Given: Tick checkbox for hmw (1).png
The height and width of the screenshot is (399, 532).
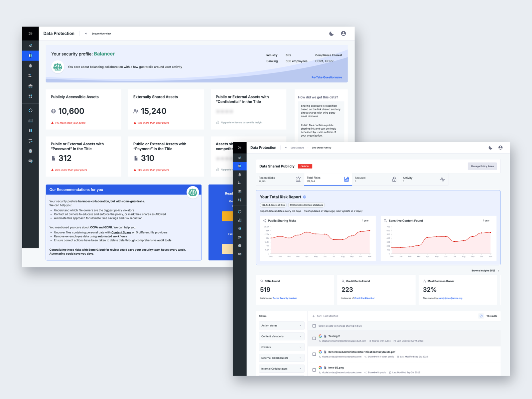Looking at the screenshot, I should pyautogui.click(x=314, y=370).
